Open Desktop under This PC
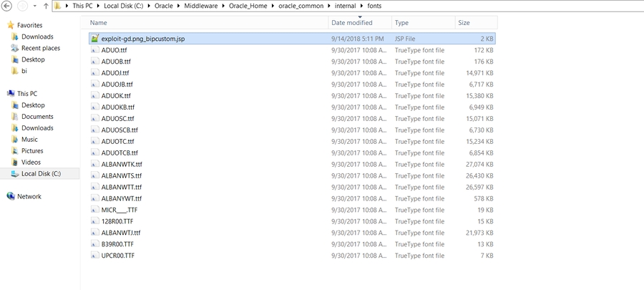The width and height of the screenshot is (644, 290). 33,105
